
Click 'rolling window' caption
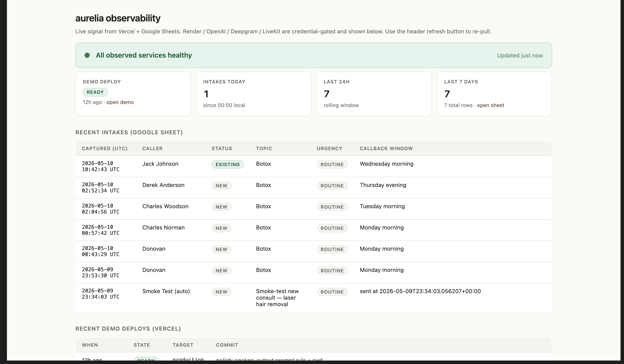pyautogui.click(x=341, y=105)
